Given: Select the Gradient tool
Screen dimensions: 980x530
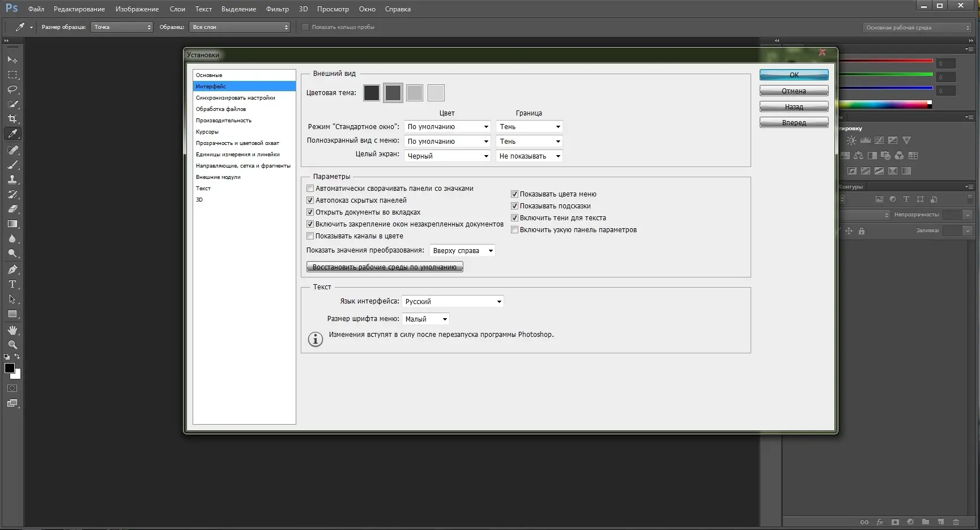Looking at the screenshot, I should coord(12,224).
